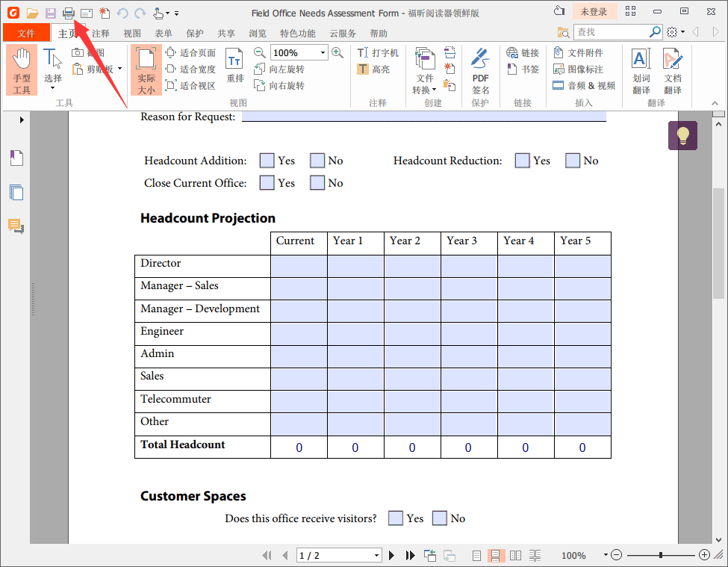Screen dimensions: 728x567
Task: Click the Typewriter (打字机) tool
Action: tap(378, 53)
